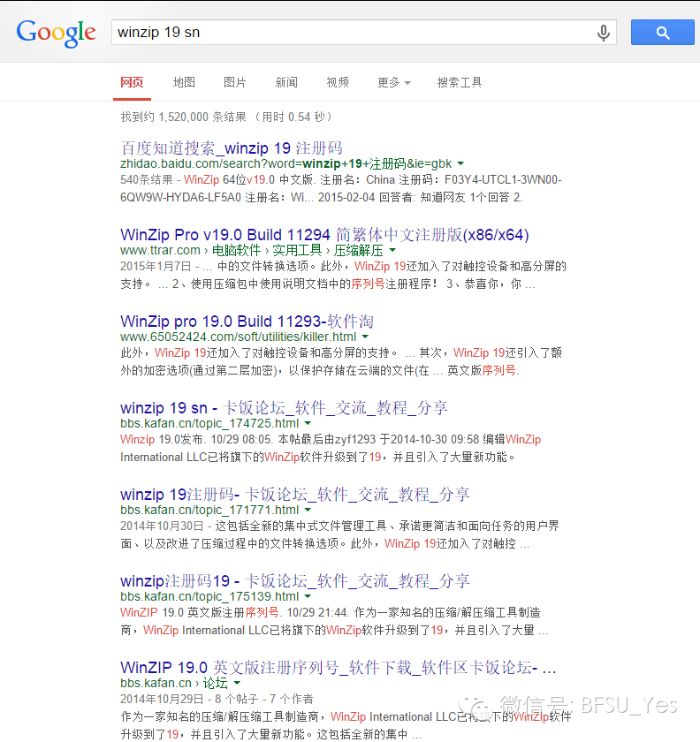Switch to the 地图 tab
This screenshot has width=700, height=742.
click(184, 82)
